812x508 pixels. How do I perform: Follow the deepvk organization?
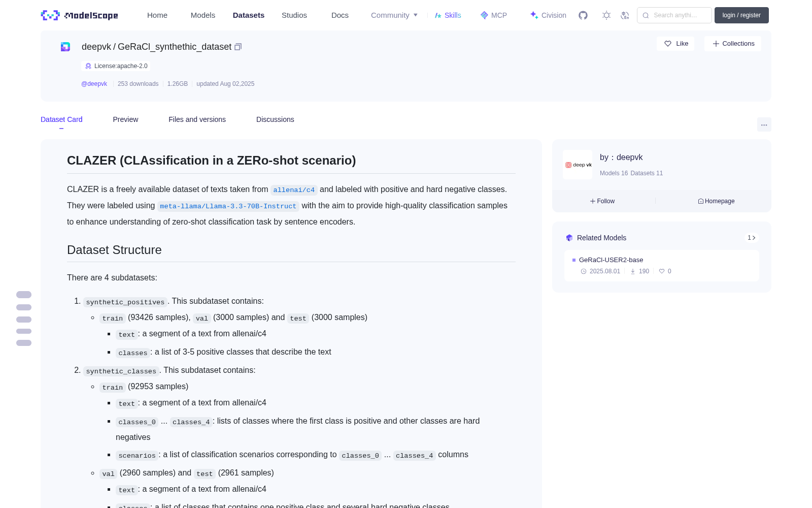click(x=602, y=201)
